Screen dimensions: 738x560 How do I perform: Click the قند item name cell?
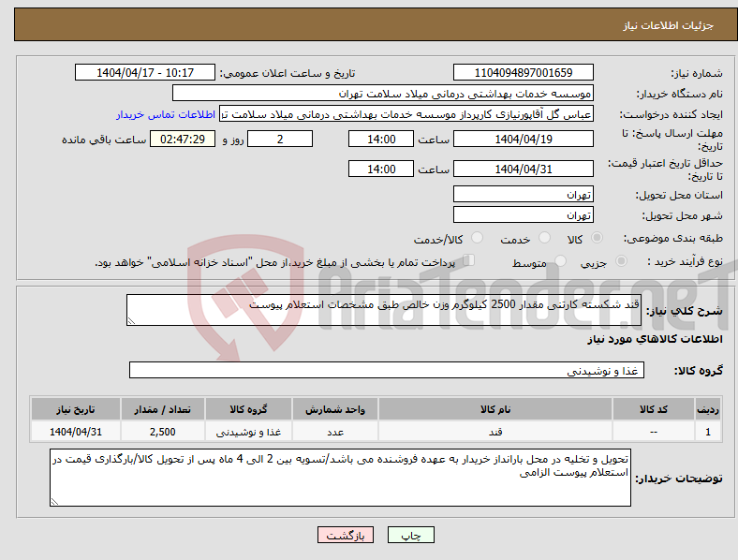(x=495, y=432)
